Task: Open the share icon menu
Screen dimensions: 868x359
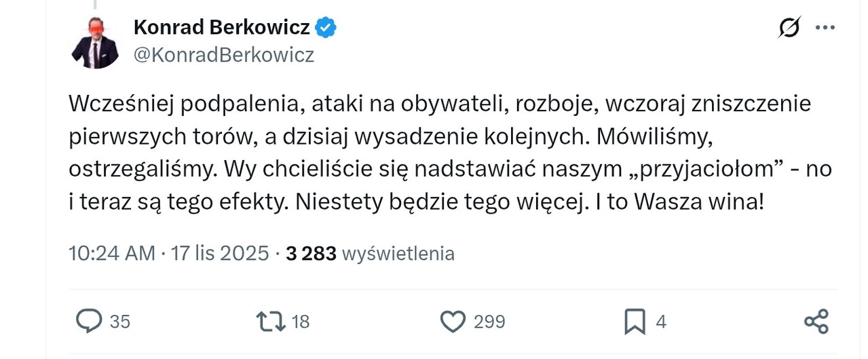Action: [x=816, y=321]
